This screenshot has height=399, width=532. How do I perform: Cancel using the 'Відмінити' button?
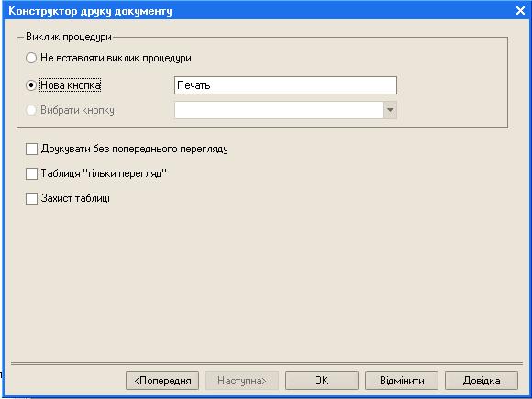[x=402, y=381]
